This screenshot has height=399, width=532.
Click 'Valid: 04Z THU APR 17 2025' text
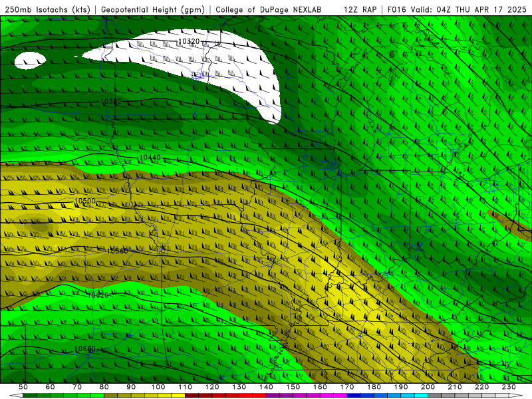[x=469, y=10]
